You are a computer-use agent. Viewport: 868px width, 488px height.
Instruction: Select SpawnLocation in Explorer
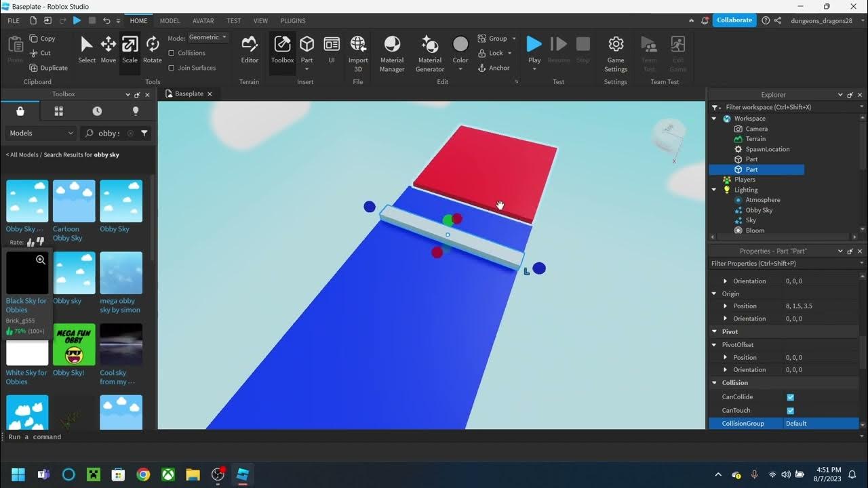[768, 149]
